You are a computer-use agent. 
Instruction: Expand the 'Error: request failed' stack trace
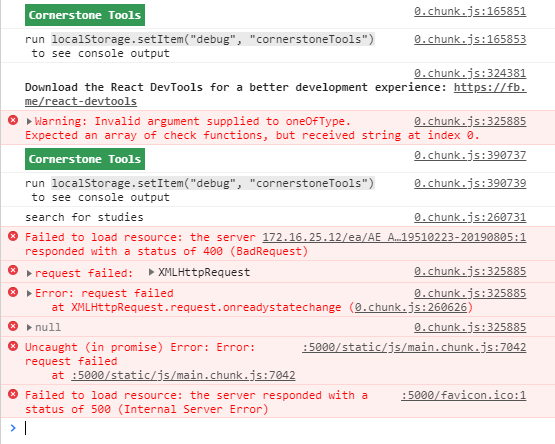[x=29, y=294]
